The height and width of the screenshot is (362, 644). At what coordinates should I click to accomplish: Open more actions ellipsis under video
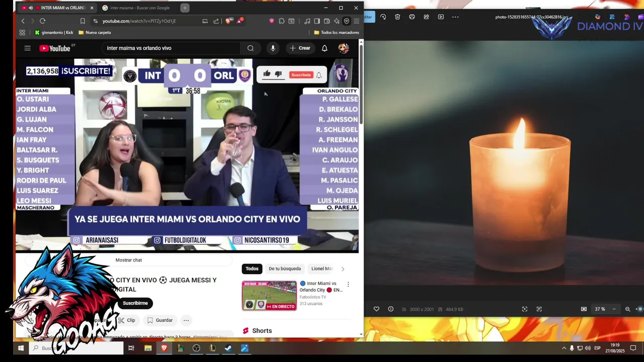point(186,320)
